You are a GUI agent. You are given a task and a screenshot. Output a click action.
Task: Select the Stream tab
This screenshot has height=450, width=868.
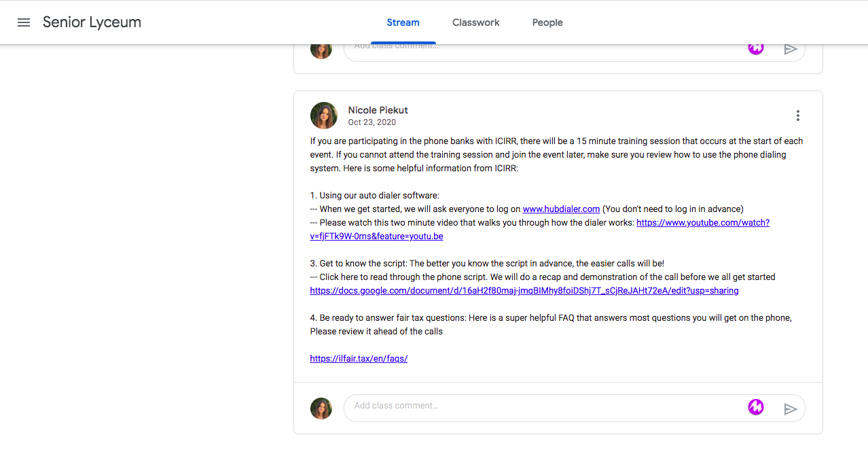[x=403, y=22]
